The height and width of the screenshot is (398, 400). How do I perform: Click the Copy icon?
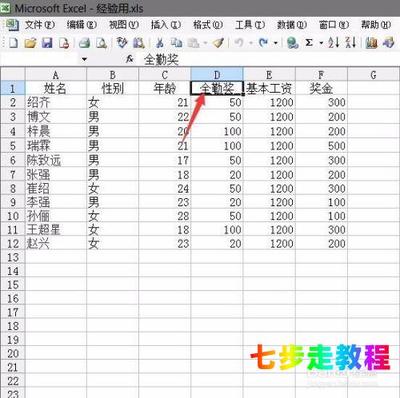176,43
